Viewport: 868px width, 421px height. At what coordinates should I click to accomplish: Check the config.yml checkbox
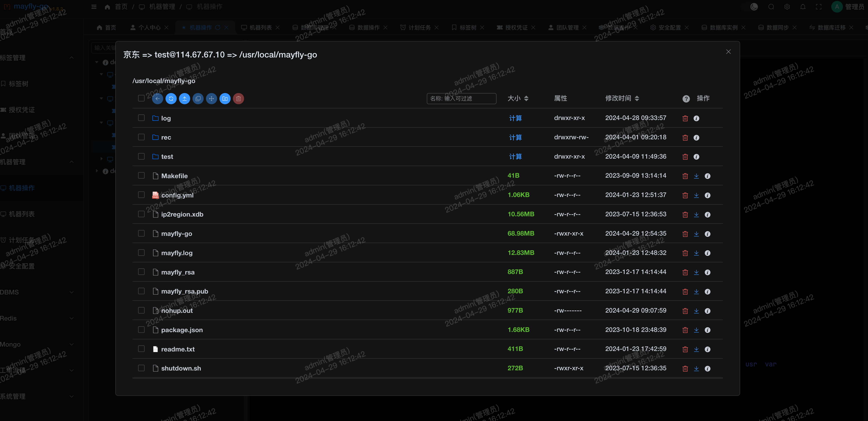coord(141,195)
